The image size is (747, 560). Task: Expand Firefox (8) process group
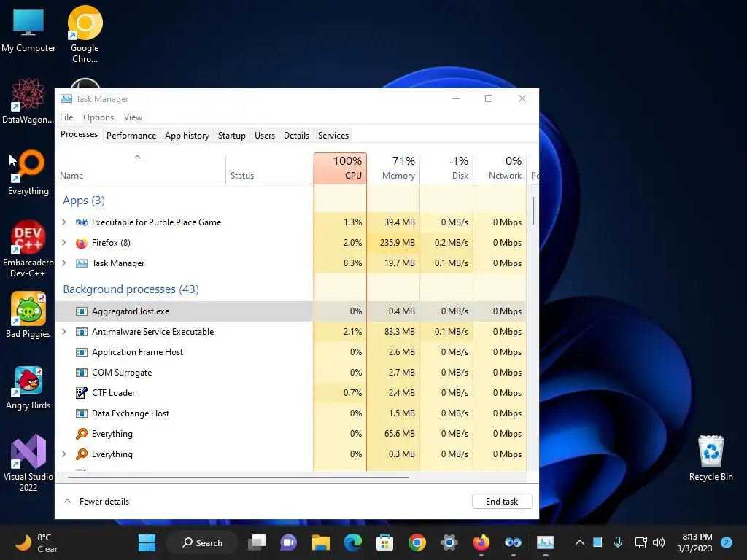[64, 243]
